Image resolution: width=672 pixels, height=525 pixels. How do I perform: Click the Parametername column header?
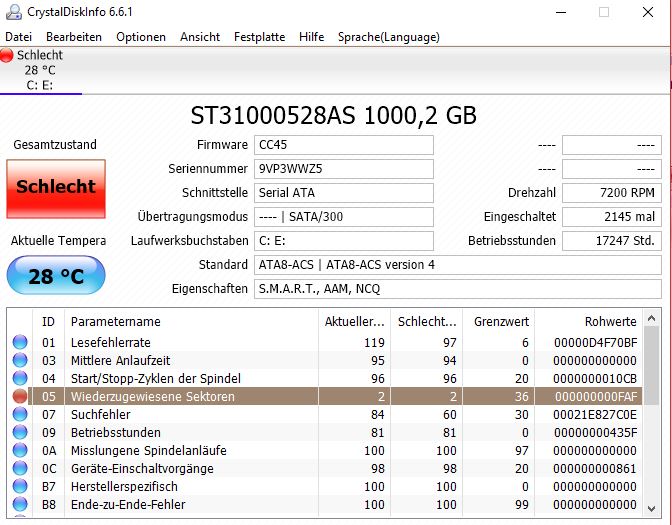[191, 321]
